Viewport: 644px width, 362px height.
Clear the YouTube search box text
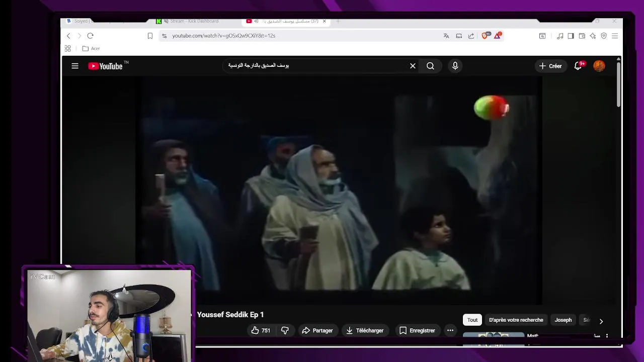413,66
